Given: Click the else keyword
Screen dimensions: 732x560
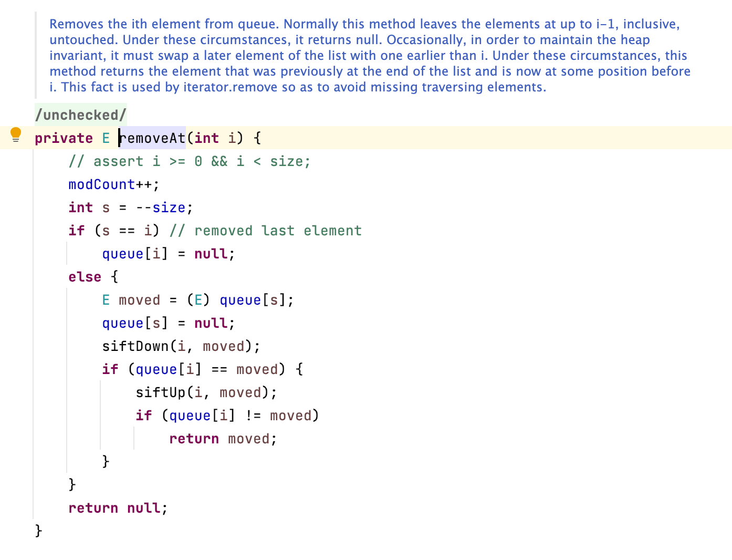Looking at the screenshot, I should (x=85, y=277).
